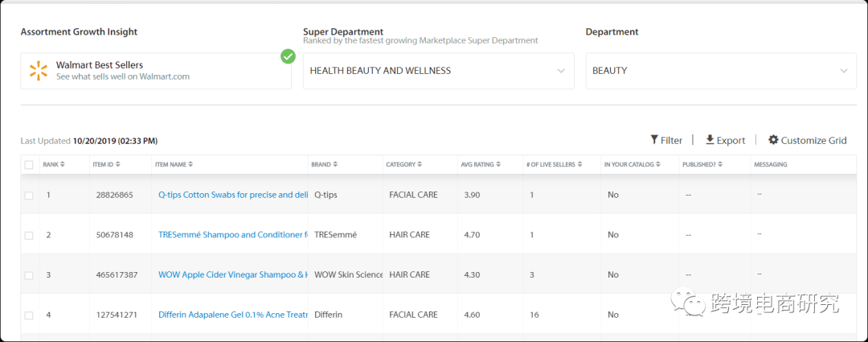
Task: Open the Department dropdown showing BEAUTY
Action: coord(721,71)
